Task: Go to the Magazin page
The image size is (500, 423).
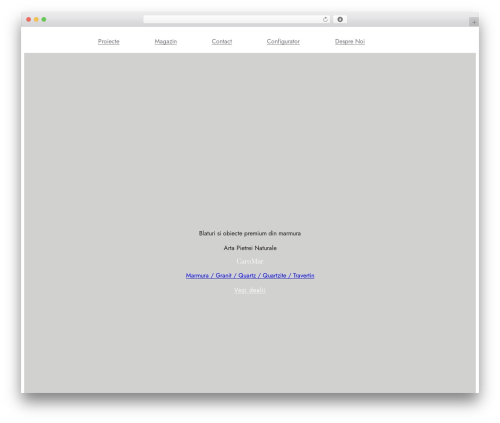Action: pos(166,41)
